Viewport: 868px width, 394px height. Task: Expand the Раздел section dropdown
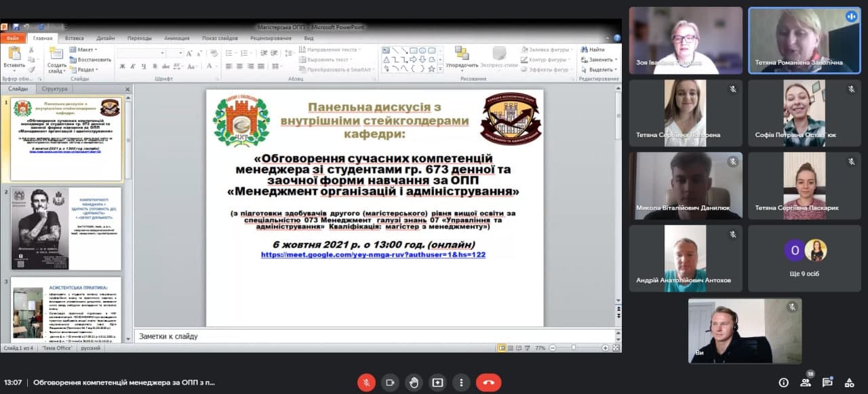[x=87, y=69]
